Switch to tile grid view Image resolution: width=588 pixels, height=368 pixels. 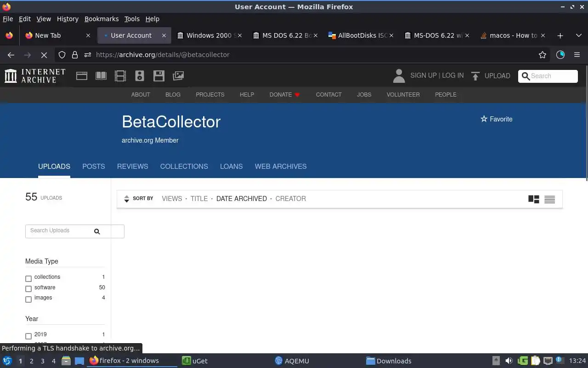coord(534,199)
